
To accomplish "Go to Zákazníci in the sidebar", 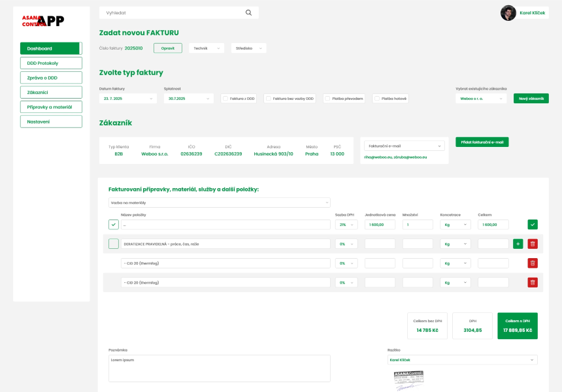I will click(51, 92).
